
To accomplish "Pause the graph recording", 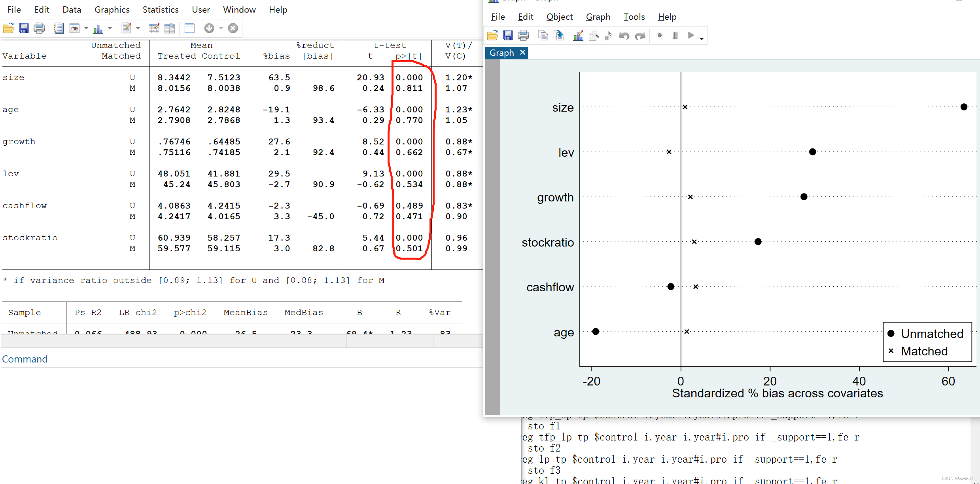I will [x=675, y=36].
